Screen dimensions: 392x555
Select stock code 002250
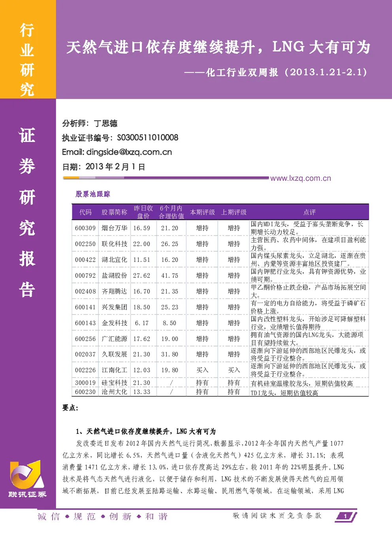pos(85,244)
